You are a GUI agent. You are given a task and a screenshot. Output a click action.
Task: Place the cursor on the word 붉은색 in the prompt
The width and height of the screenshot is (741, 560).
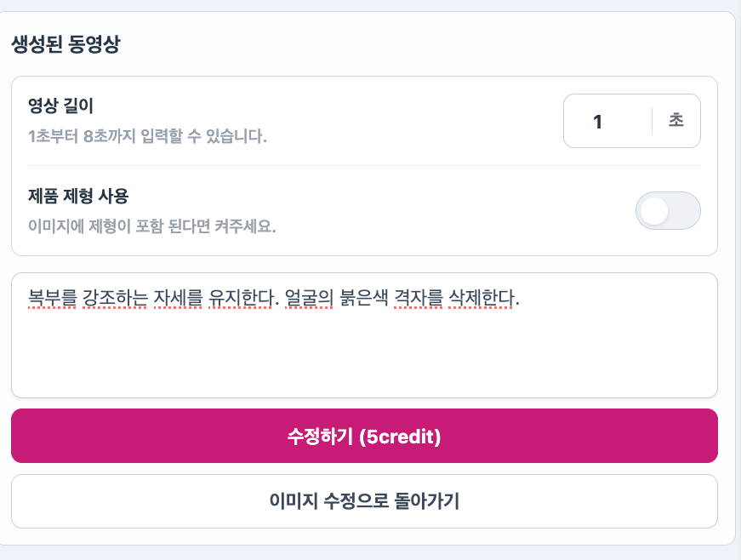pyautogui.click(x=363, y=298)
